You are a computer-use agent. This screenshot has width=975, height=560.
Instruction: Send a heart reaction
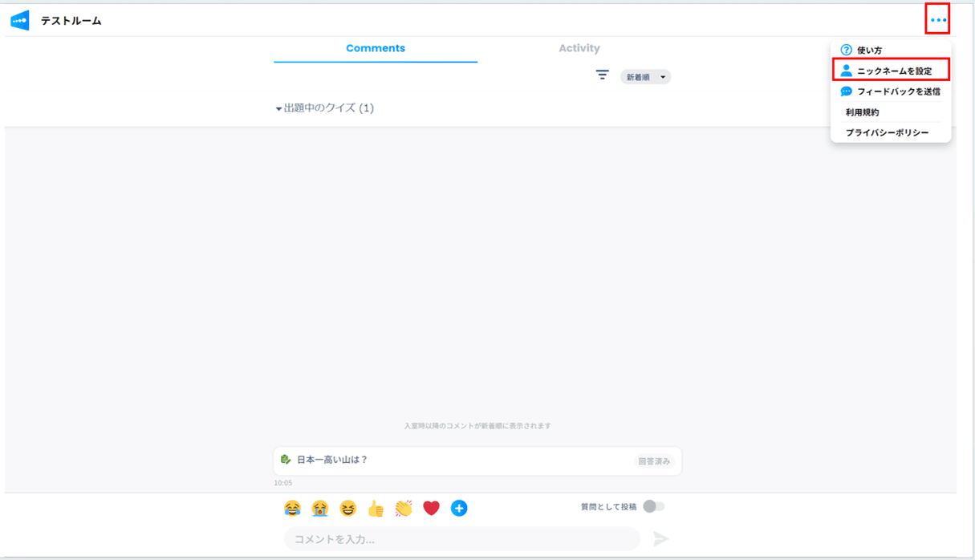tap(432, 507)
